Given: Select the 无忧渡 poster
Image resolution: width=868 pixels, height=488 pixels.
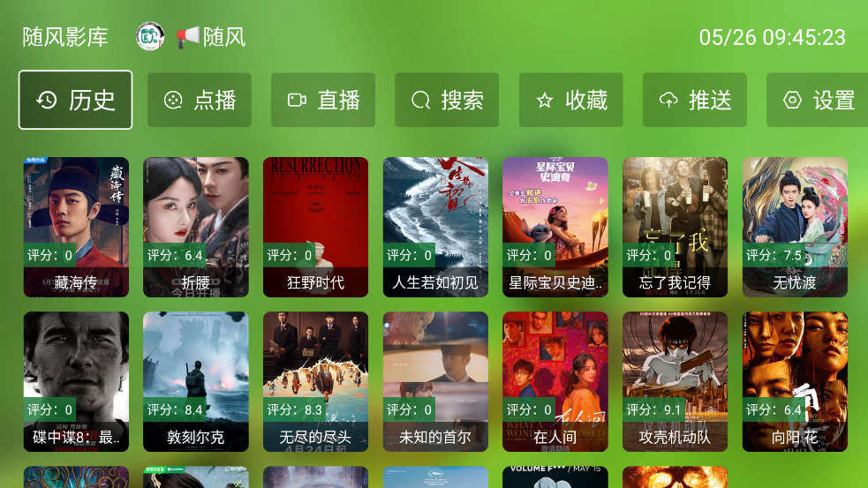Looking at the screenshot, I should [x=795, y=227].
